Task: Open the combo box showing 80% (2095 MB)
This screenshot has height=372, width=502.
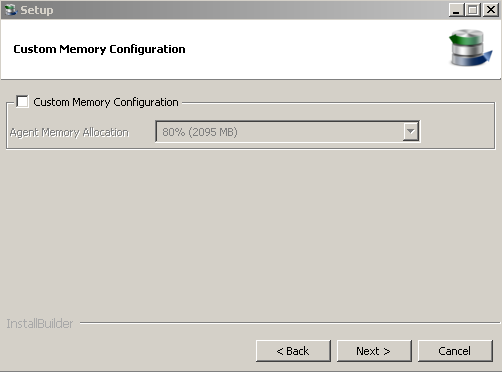Action: click(x=288, y=132)
